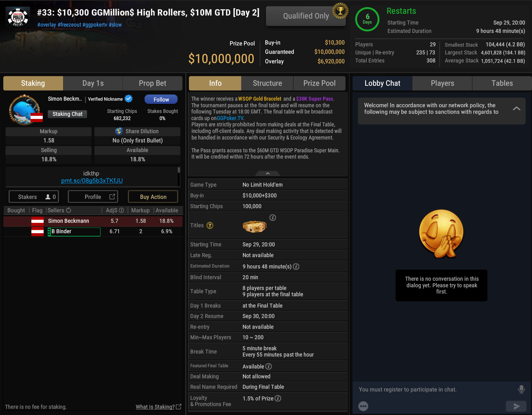The width and height of the screenshot is (532, 415).
Task: Click the send message arrow button
Action: point(516,406)
